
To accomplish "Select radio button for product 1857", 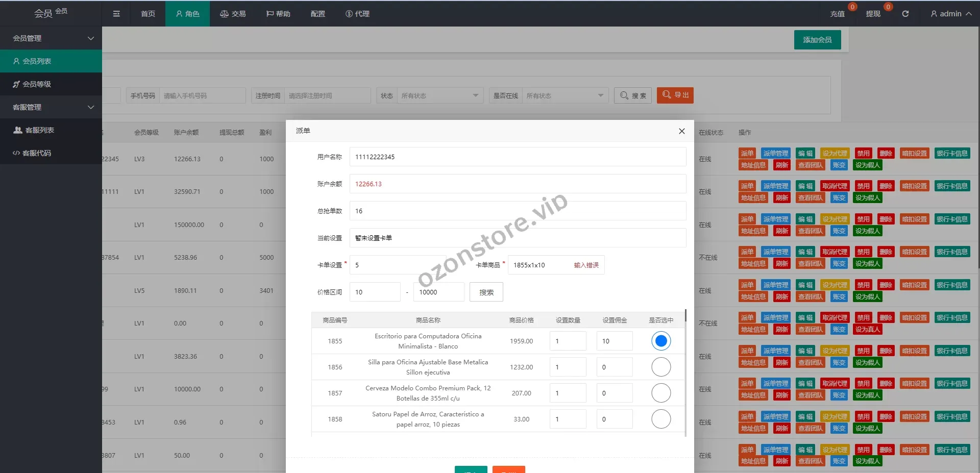I will tap(660, 393).
